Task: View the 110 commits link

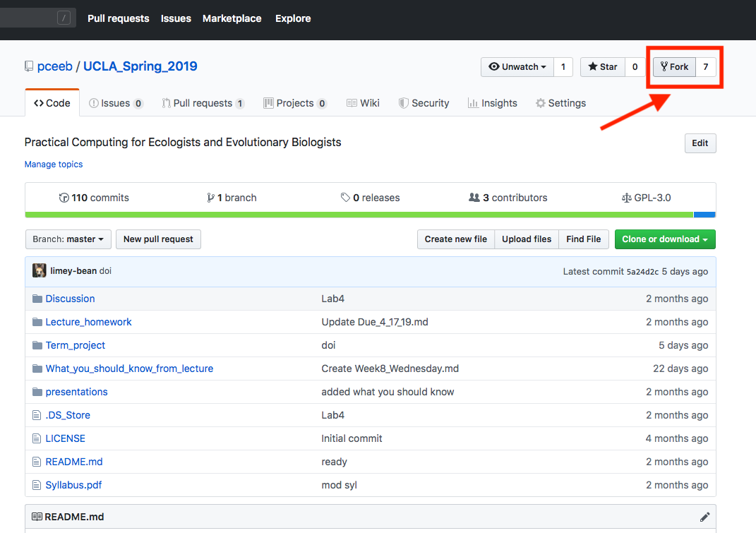Action: [94, 198]
